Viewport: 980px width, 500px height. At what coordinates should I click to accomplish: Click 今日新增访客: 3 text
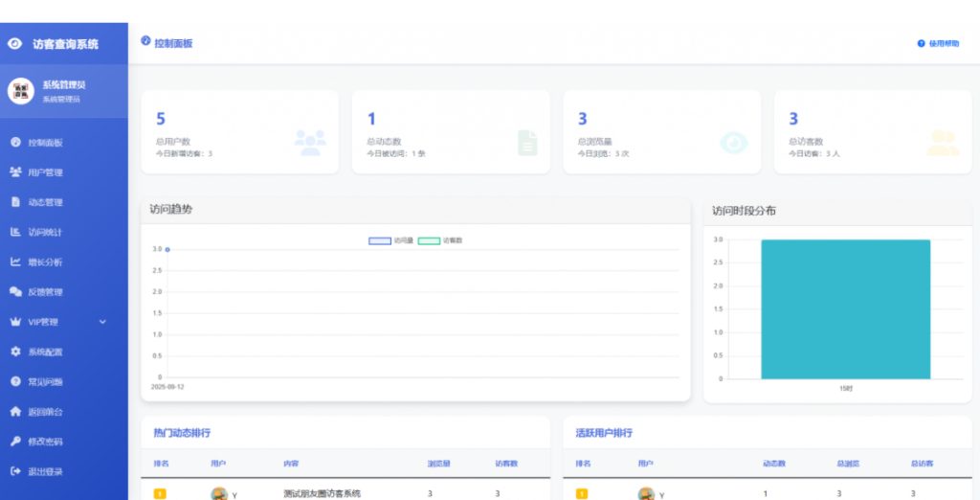coord(185,154)
